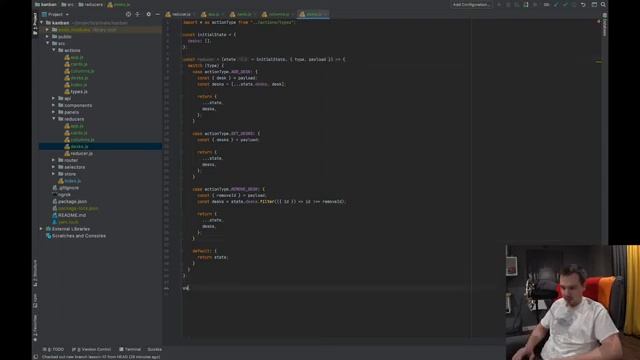The height and width of the screenshot is (360, 640).
Task: Place cursor on last editor line being typed
Action: (x=186, y=288)
